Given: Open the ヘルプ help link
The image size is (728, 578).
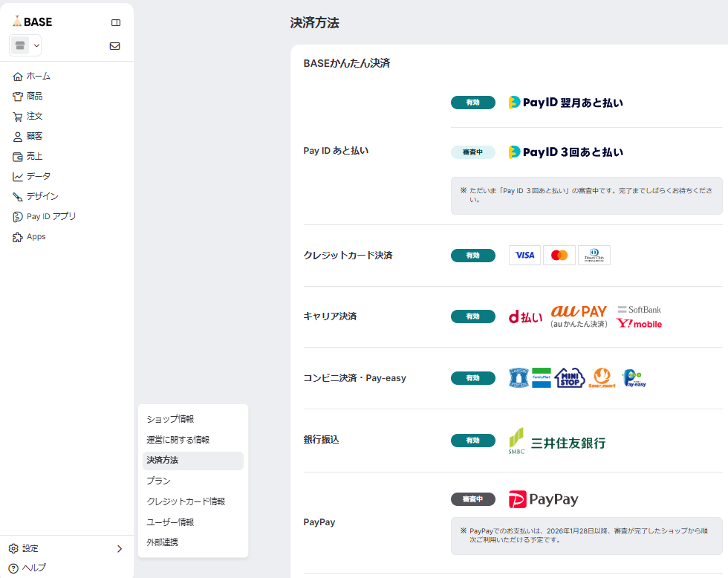Looking at the screenshot, I should (33, 568).
